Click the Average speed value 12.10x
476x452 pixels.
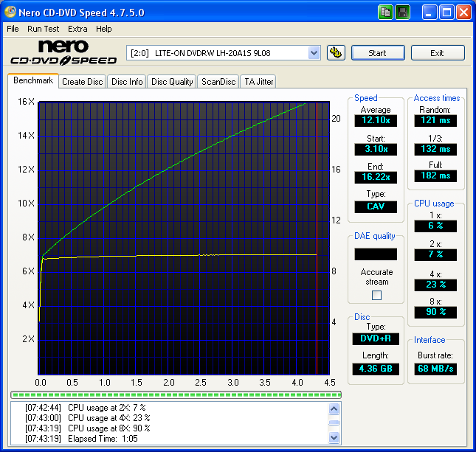[x=376, y=120]
